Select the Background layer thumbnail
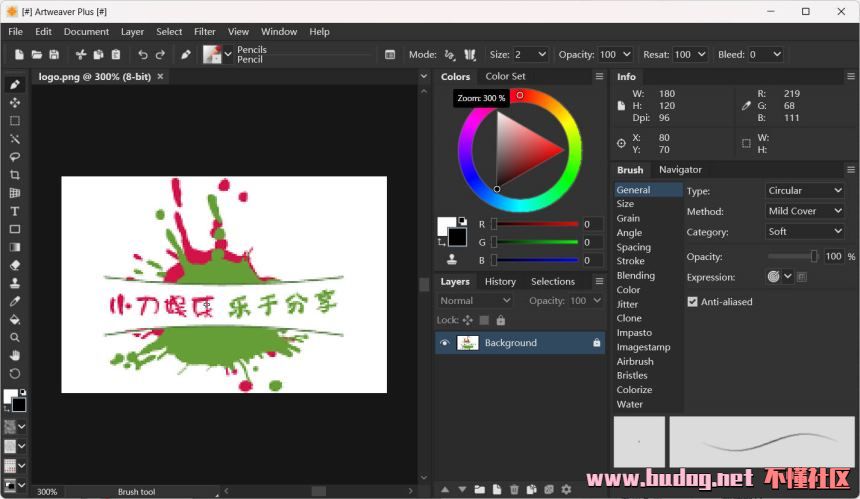The width and height of the screenshot is (860, 499). tap(467, 343)
